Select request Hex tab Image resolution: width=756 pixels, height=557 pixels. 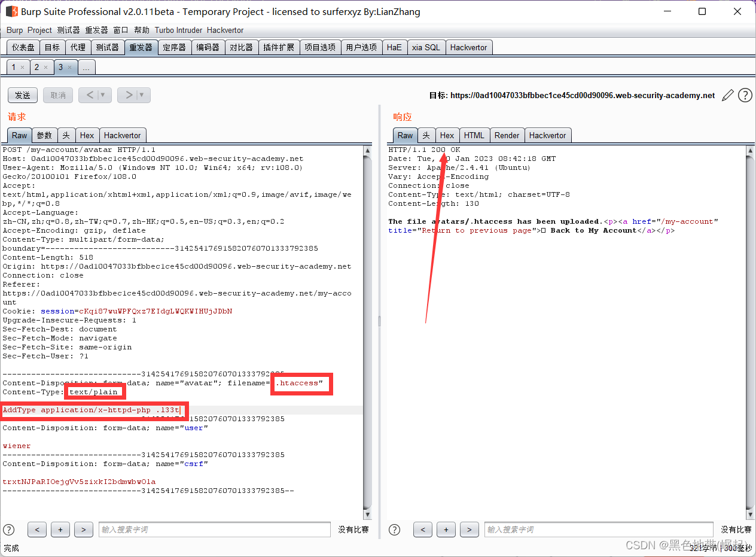click(87, 135)
